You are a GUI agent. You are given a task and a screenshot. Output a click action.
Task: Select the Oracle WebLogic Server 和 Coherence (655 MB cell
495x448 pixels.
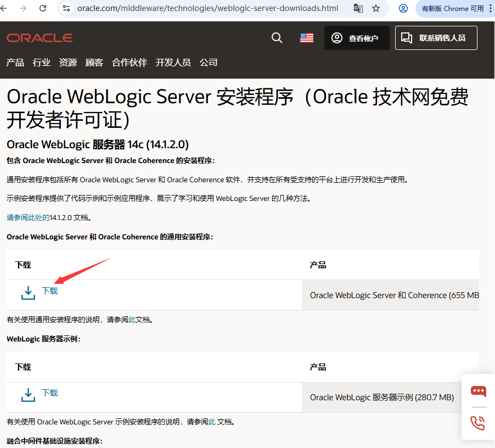[390, 295]
